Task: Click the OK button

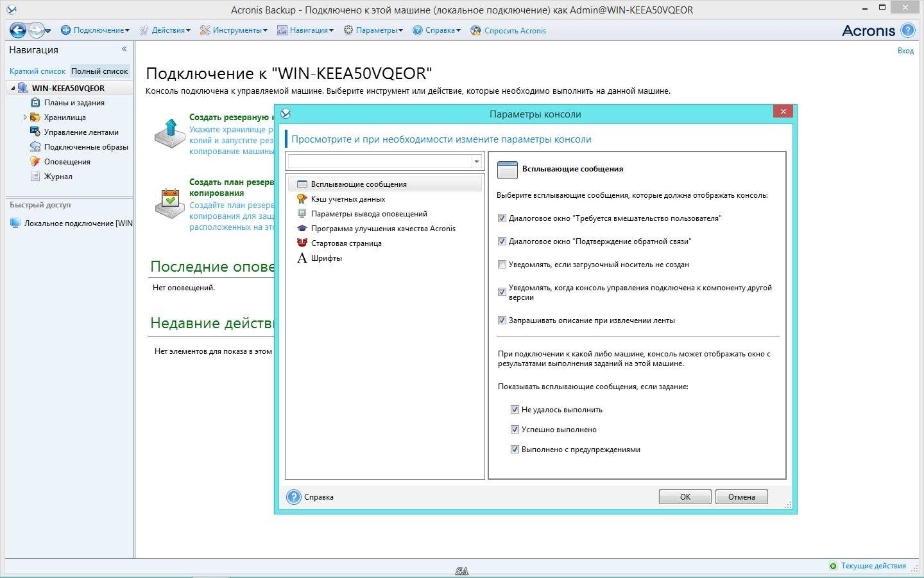Action: point(685,496)
